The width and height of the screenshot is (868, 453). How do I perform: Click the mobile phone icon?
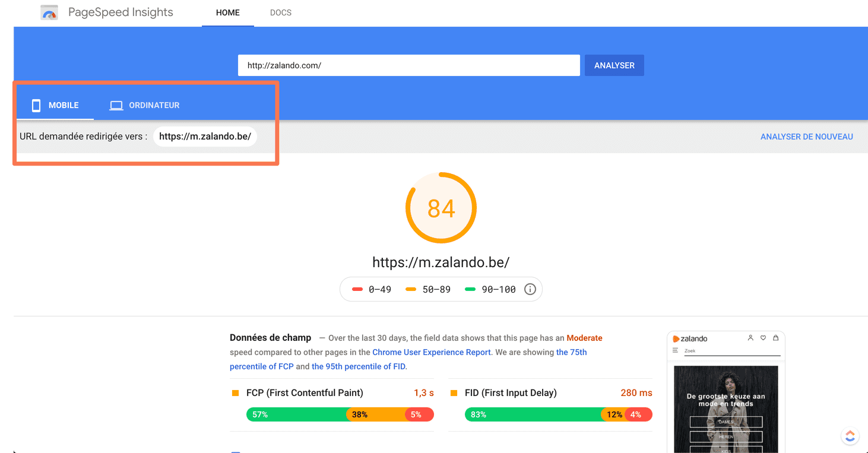[x=36, y=106]
